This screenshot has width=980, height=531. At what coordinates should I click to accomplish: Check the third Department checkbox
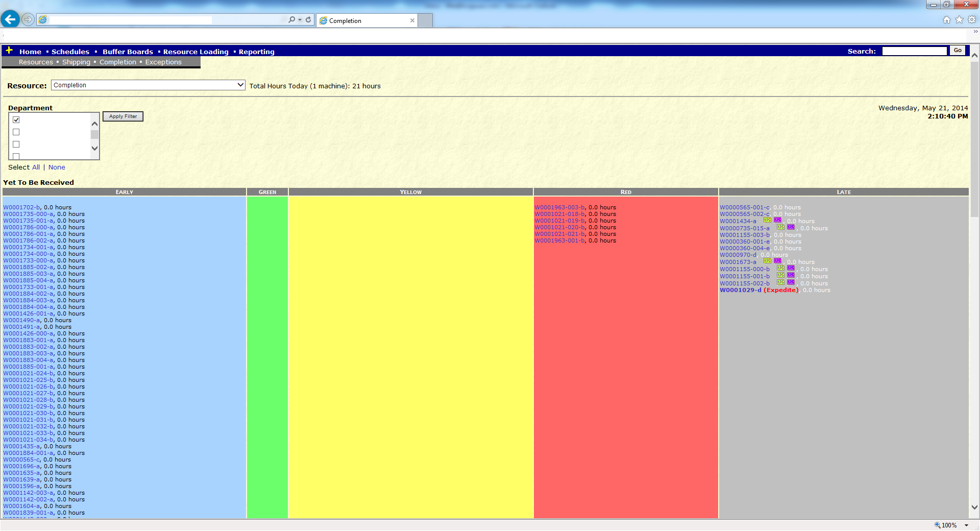tap(16, 144)
